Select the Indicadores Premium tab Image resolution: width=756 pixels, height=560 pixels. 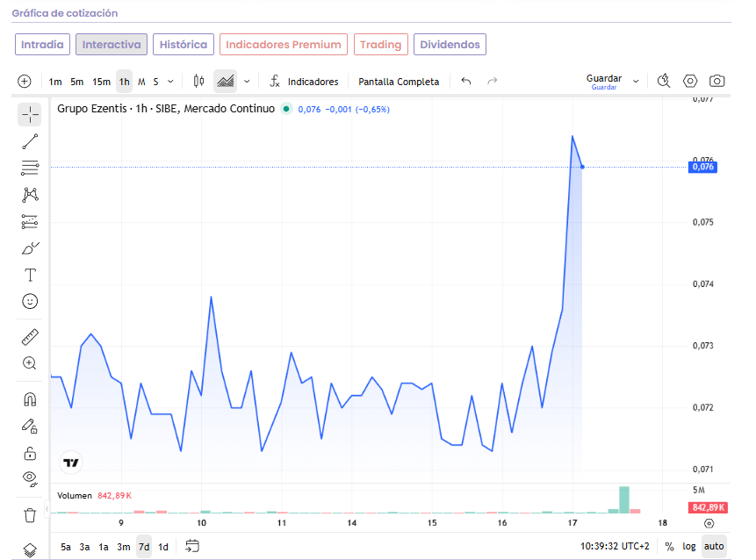pos(284,45)
